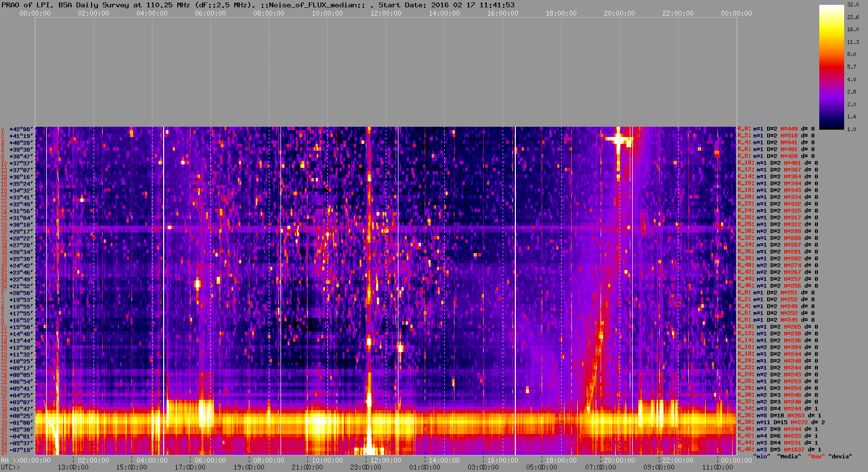
Task: Click the 'UTC>>' axis label
Action: pyautogui.click(x=10, y=468)
